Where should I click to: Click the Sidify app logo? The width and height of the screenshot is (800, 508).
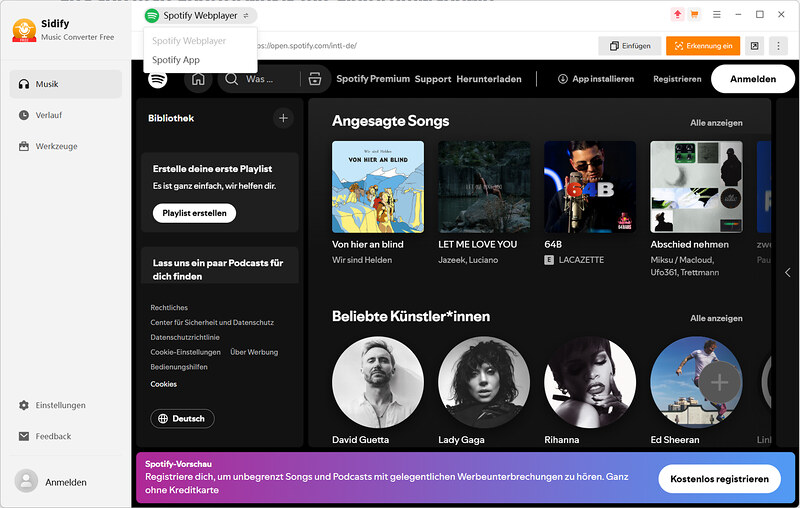click(24, 30)
